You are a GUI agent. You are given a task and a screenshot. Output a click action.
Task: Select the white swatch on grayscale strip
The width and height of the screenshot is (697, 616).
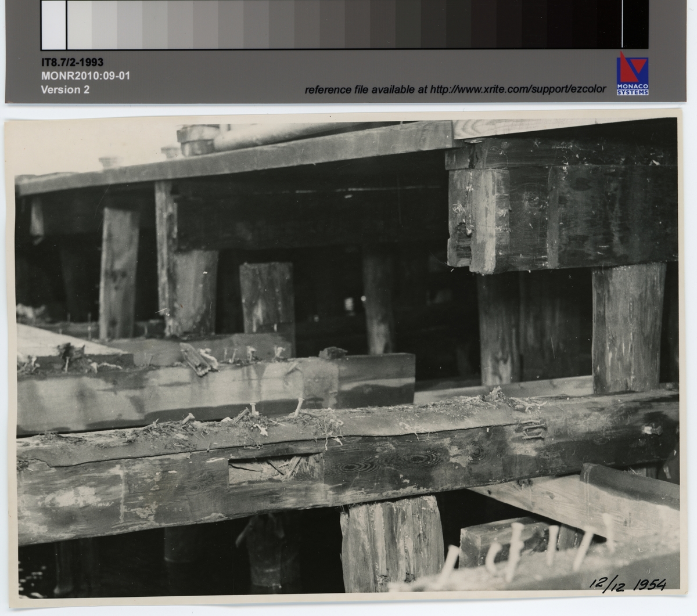click(53, 25)
